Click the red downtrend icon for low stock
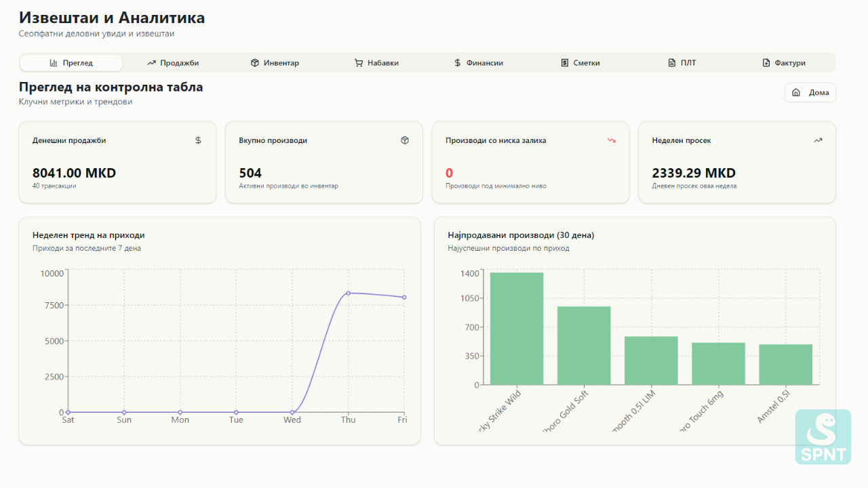868x488 pixels. pyautogui.click(x=611, y=140)
